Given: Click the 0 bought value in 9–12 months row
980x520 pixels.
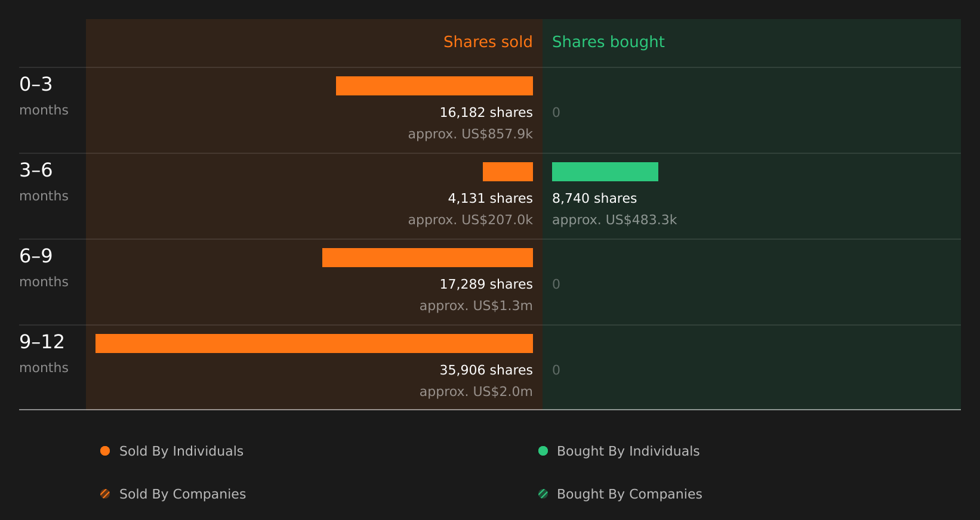Looking at the screenshot, I should coord(556,370).
